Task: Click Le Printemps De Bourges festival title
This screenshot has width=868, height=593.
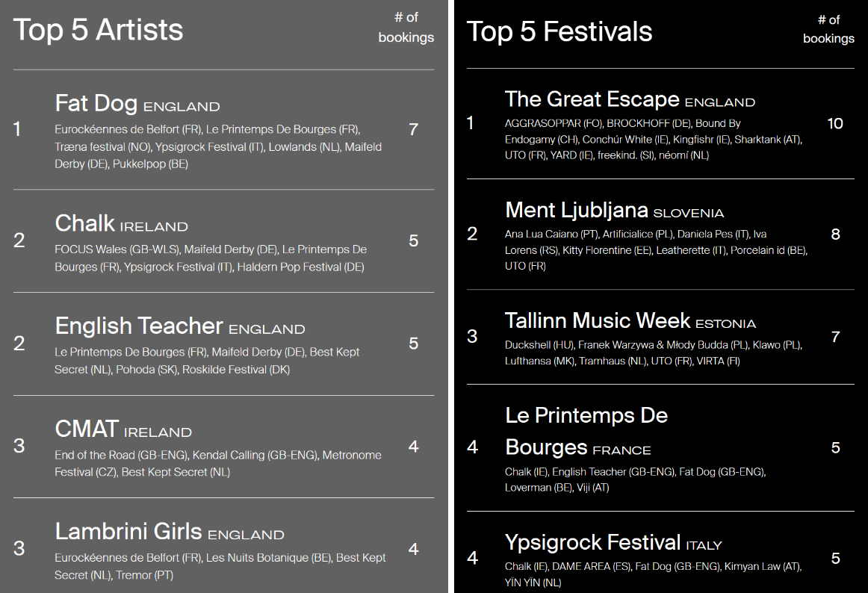Action: click(x=586, y=431)
